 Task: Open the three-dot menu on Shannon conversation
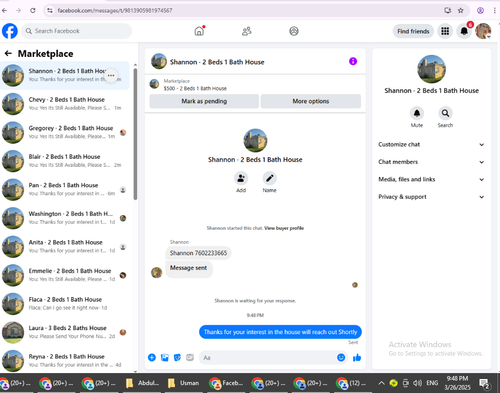[x=111, y=76]
